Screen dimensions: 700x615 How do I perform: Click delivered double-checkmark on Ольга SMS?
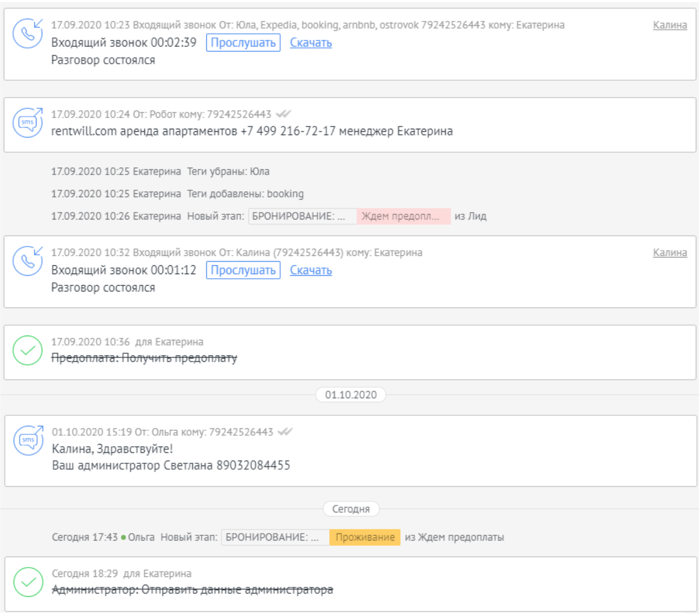[285, 432]
